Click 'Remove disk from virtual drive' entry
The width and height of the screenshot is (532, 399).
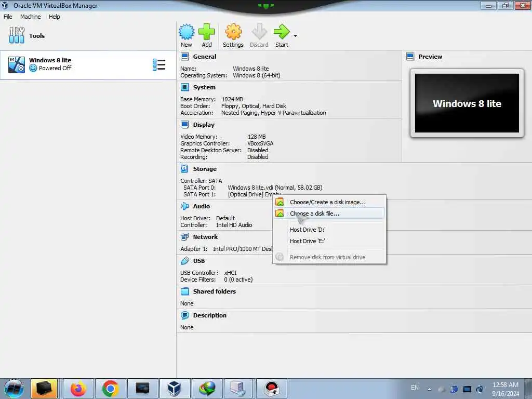click(x=329, y=257)
